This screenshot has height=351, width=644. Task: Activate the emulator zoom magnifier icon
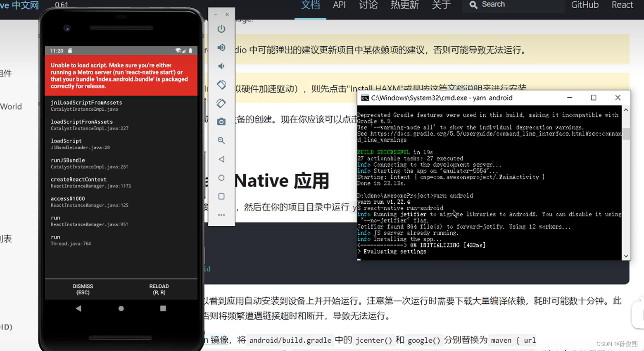click(x=221, y=141)
